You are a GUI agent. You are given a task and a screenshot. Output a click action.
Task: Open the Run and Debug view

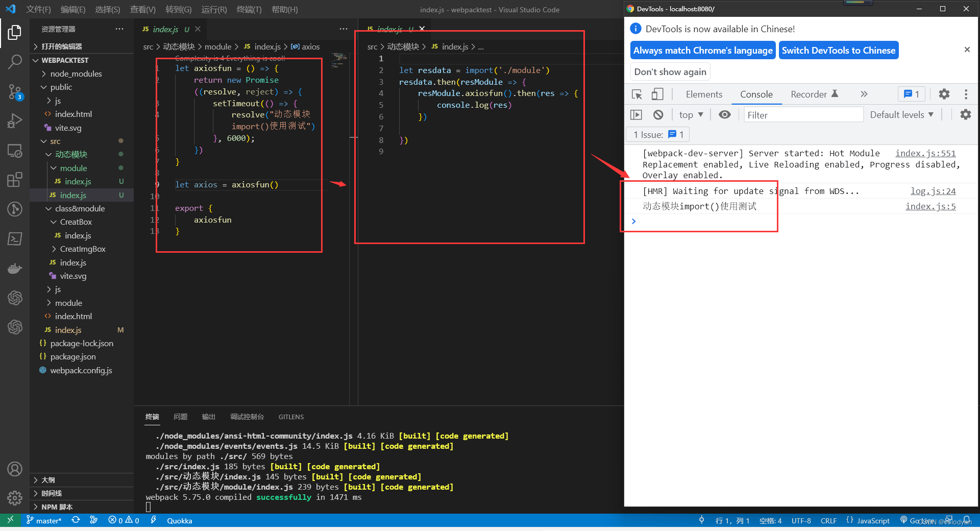point(15,120)
